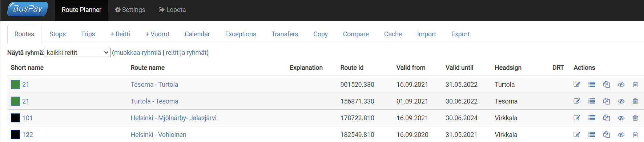The image size is (644, 142).
Task: Switch to the Stops tab
Action: pyautogui.click(x=57, y=34)
